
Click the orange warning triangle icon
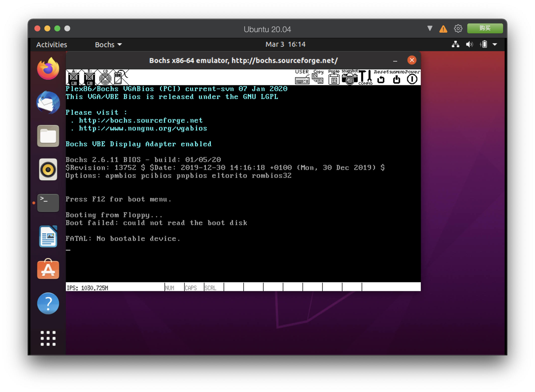[443, 29]
